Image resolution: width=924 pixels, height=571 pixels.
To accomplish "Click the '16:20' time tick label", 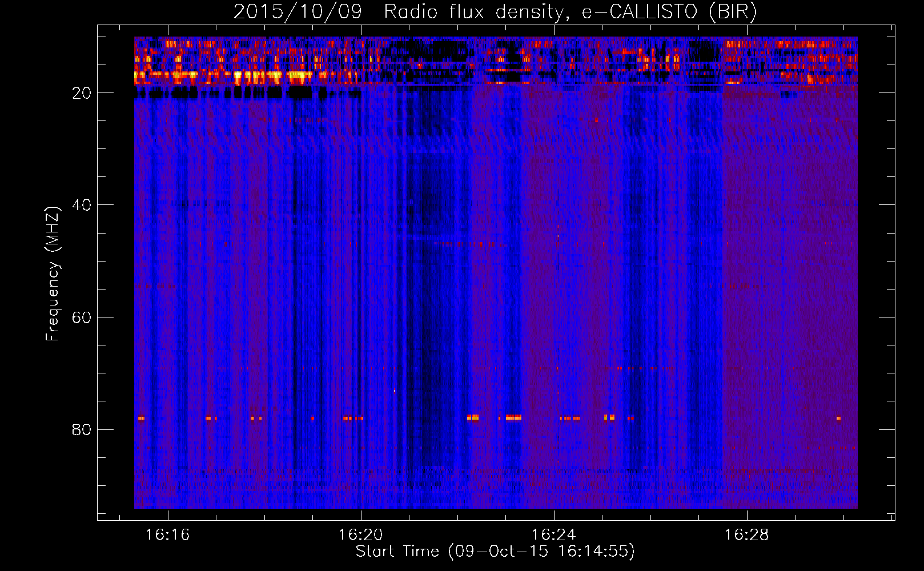I will point(360,535).
